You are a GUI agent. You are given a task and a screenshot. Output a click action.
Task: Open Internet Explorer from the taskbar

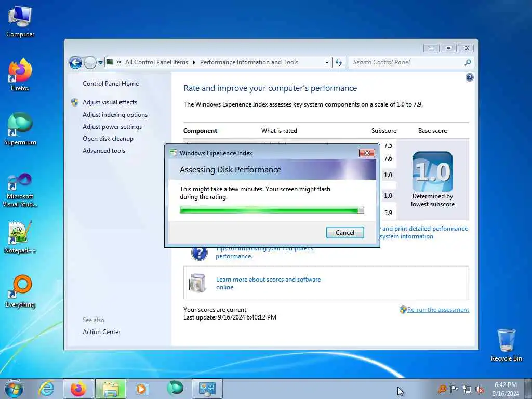(x=46, y=389)
